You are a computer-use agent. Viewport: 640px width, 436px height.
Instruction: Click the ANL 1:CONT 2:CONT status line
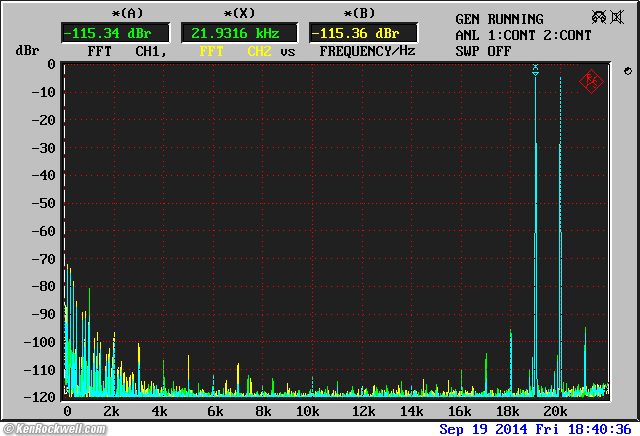[523, 35]
